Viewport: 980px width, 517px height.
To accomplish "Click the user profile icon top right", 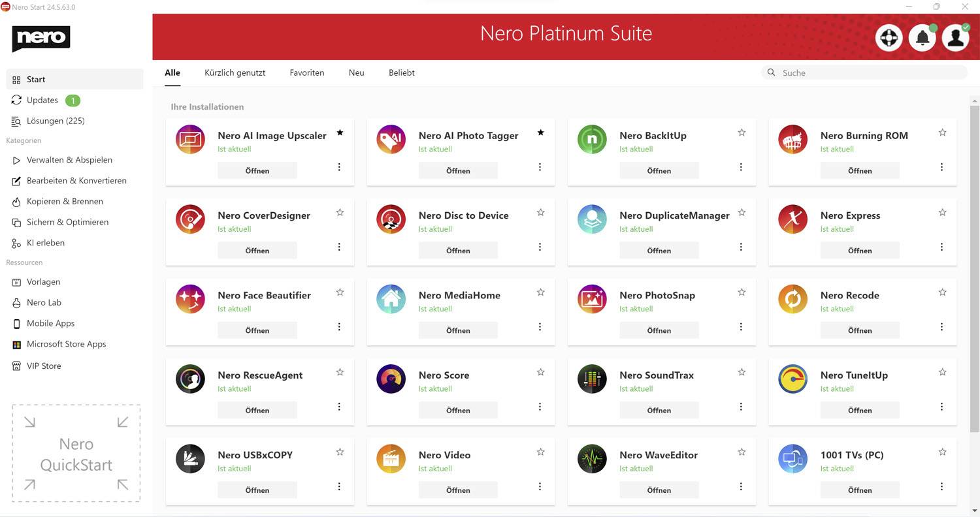I will point(956,37).
